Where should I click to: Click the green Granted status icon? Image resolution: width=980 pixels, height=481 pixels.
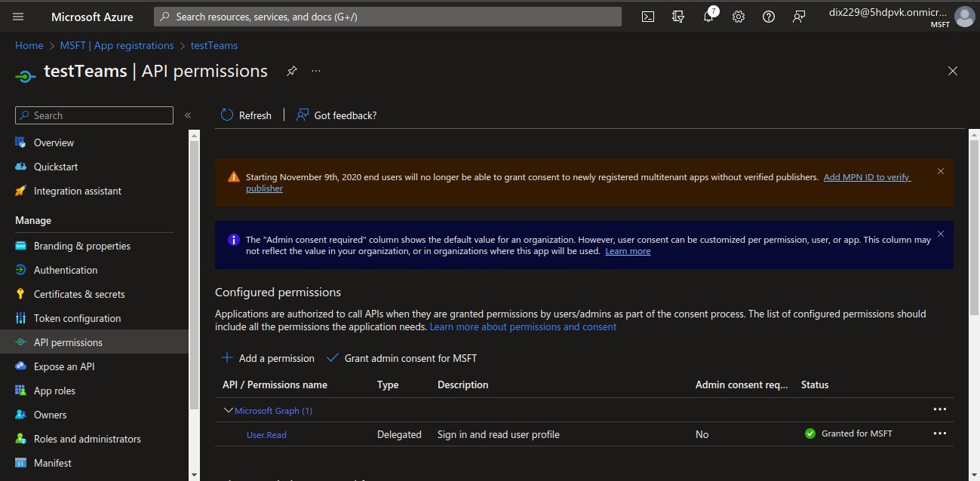(x=810, y=434)
